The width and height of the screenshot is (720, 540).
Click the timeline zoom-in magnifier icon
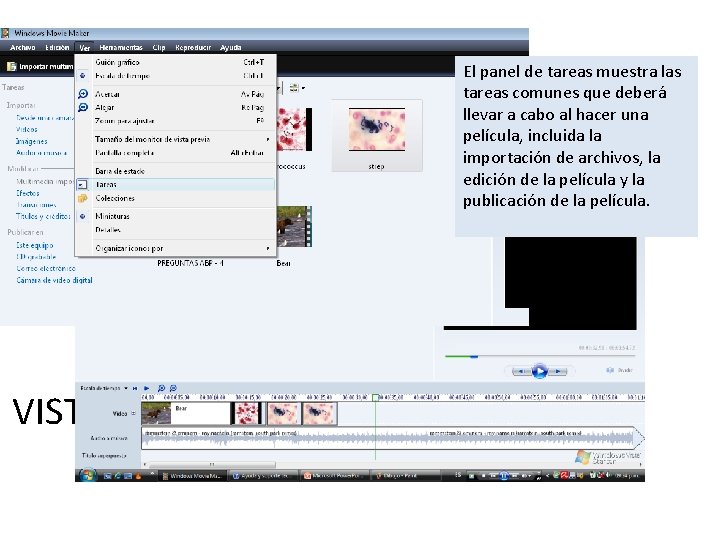(x=161, y=388)
